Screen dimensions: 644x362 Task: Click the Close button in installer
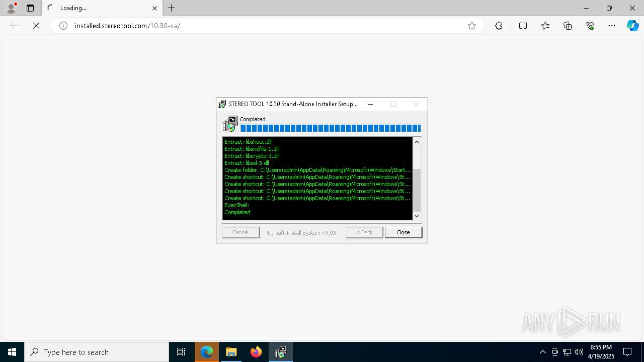403,232
